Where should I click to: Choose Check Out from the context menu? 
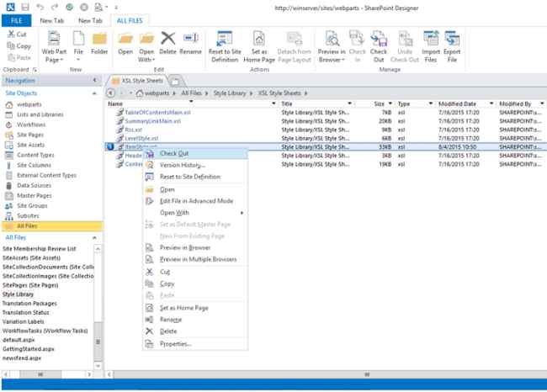[174, 153]
